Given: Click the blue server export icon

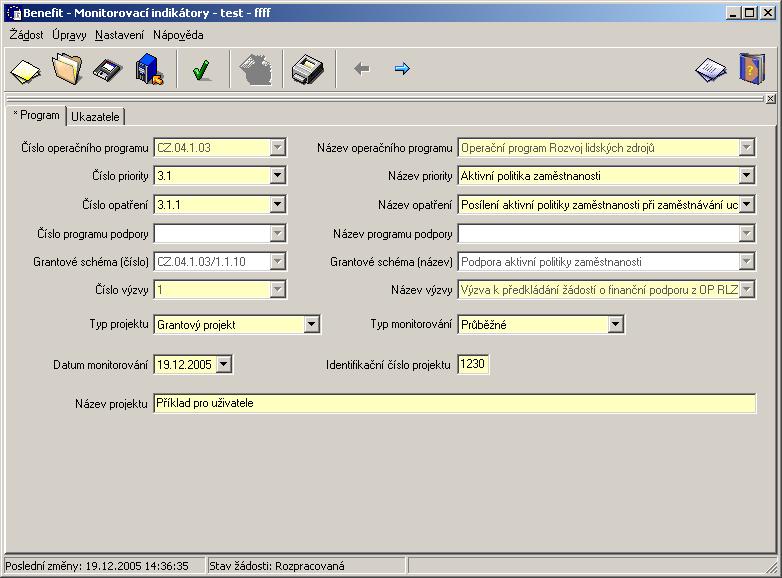Looking at the screenshot, I should [x=150, y=69].
